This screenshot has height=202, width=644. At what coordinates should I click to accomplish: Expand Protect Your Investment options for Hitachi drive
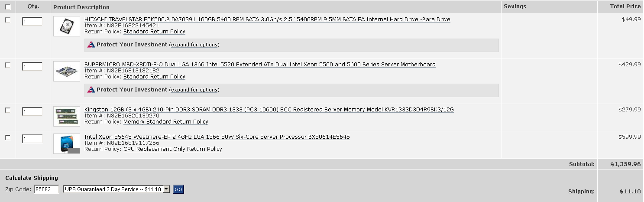[194, 45]
